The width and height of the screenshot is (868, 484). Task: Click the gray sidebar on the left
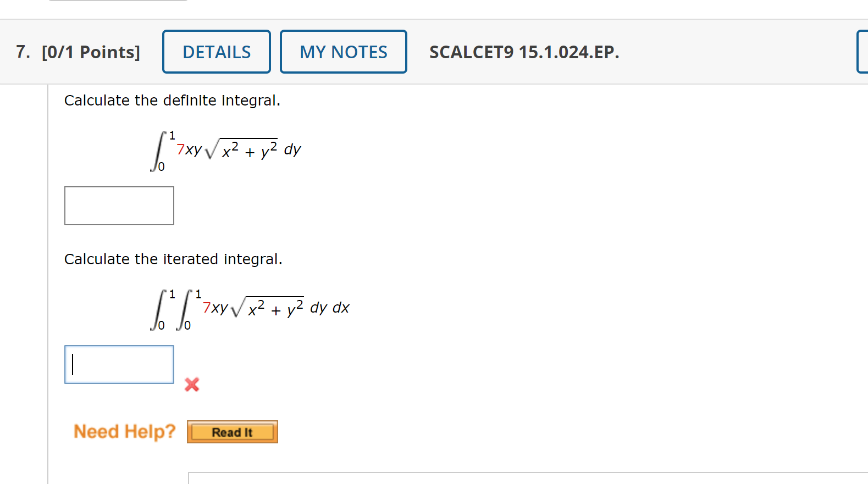click(25, 247)
